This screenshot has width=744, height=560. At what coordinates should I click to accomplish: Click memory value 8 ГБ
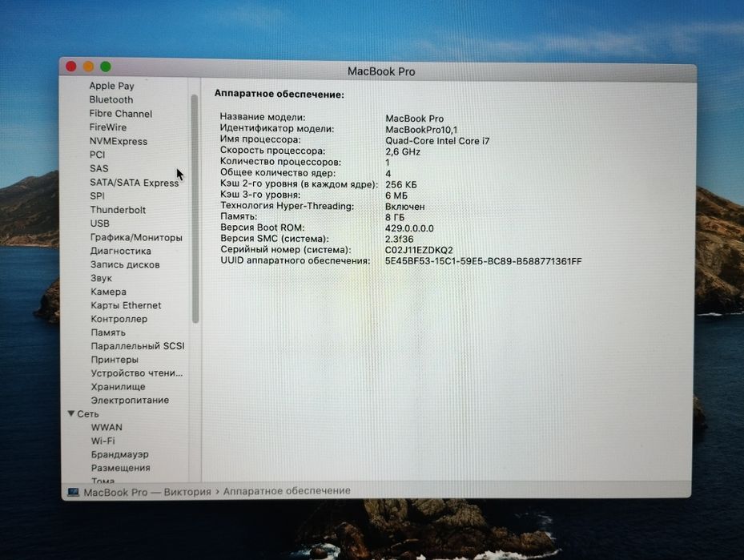pyautogui.click(x=395, y=217)
